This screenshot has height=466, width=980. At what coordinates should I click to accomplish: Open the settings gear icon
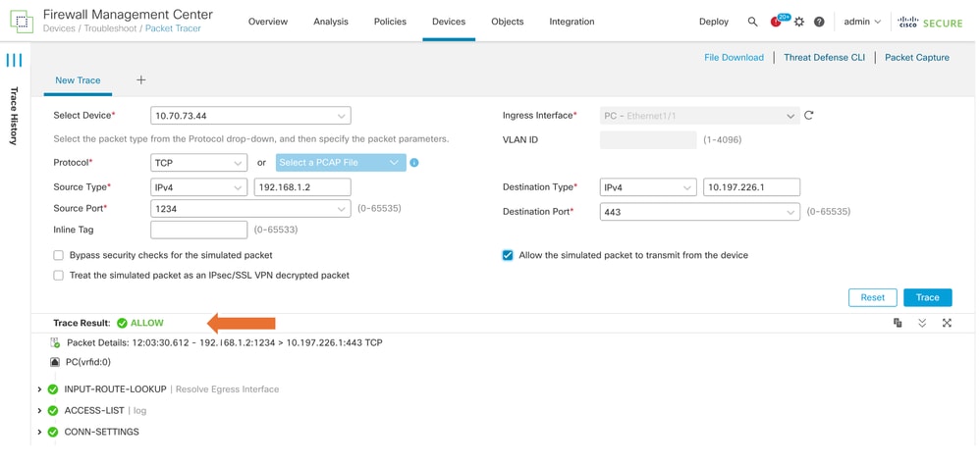(x=798, y=22)
